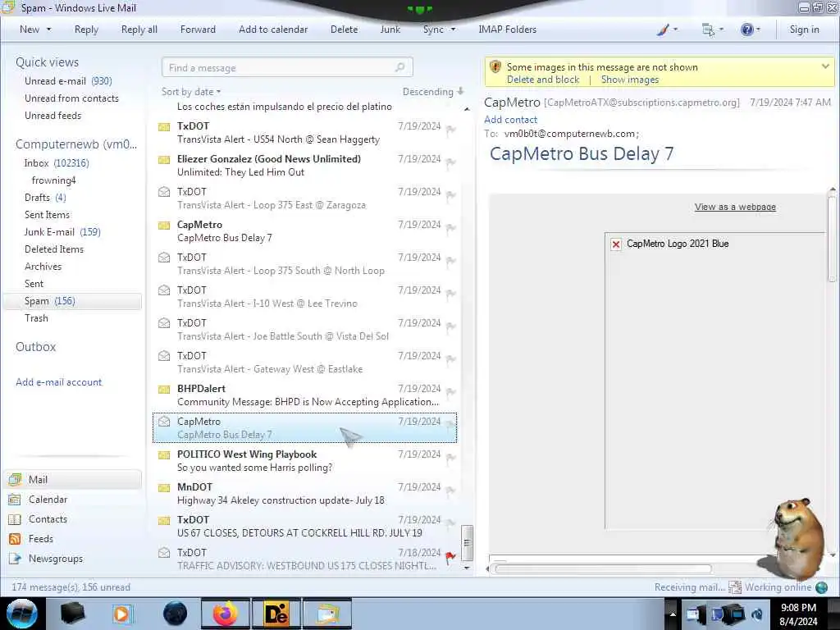This screenshot has width=840, height=630.
Task: Open the frowning4 subfolder
Action: click(53, 180)
